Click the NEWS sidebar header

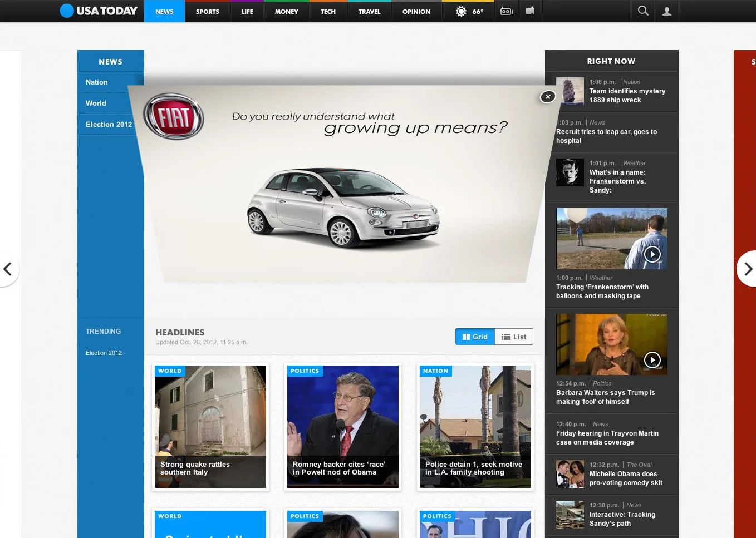tap(111, 61)
